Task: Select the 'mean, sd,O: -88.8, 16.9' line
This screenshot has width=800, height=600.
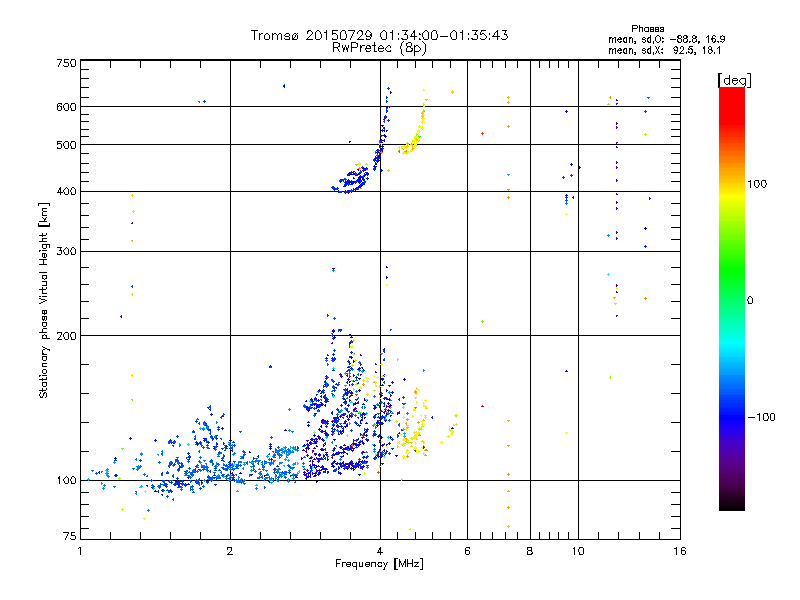Action: 666,39
